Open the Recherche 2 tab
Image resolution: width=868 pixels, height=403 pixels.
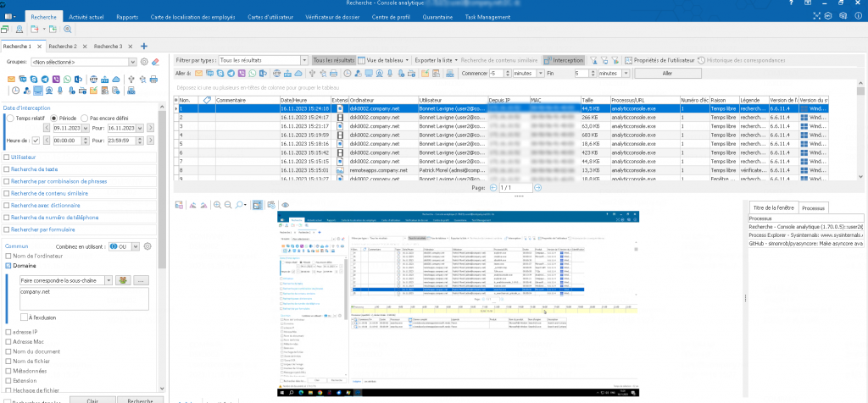click(x=63, y=46)
